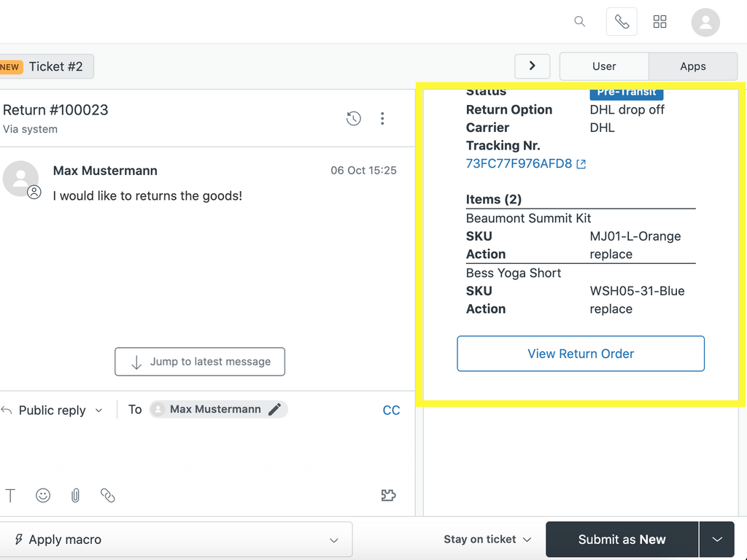Open the products grid icon
The image size is (747, 560).
click(660, 22)
